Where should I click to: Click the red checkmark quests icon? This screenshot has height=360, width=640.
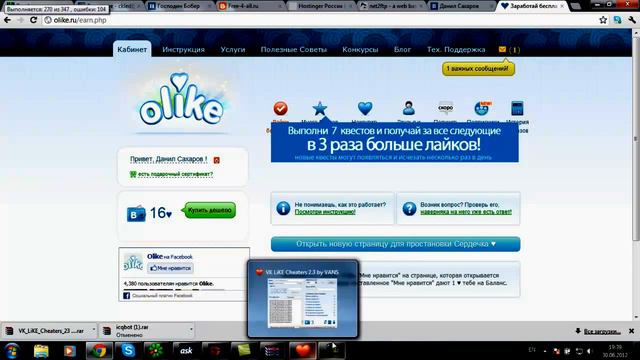280,109
